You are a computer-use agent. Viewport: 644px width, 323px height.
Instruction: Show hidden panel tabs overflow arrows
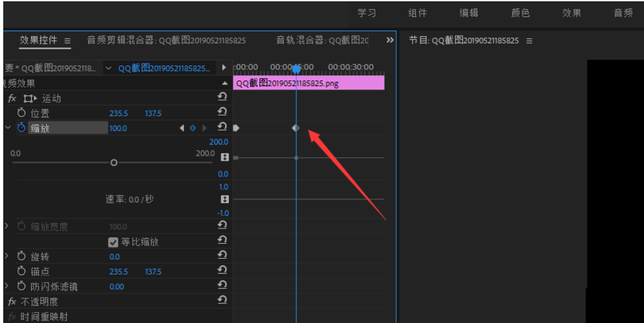click(x=390, y=40)
